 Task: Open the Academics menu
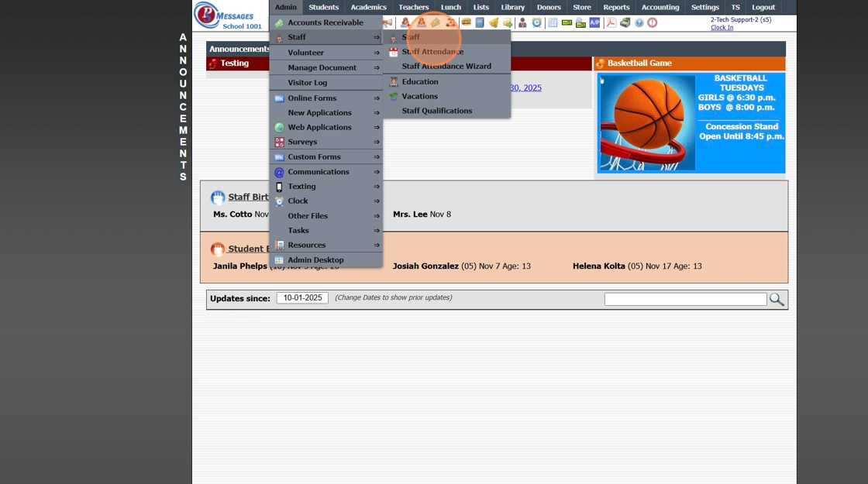368,7
